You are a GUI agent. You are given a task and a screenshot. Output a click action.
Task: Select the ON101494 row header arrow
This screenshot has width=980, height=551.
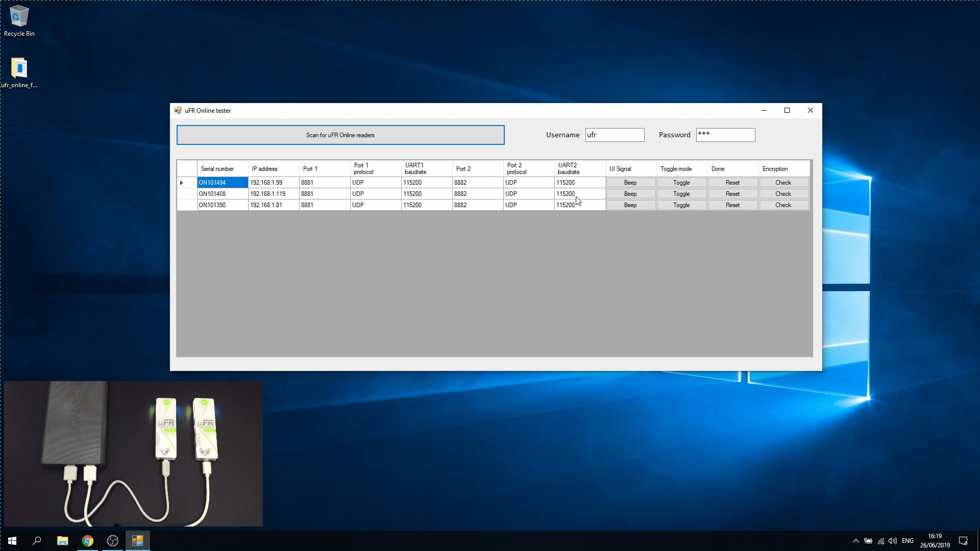[x=187, y=183]
